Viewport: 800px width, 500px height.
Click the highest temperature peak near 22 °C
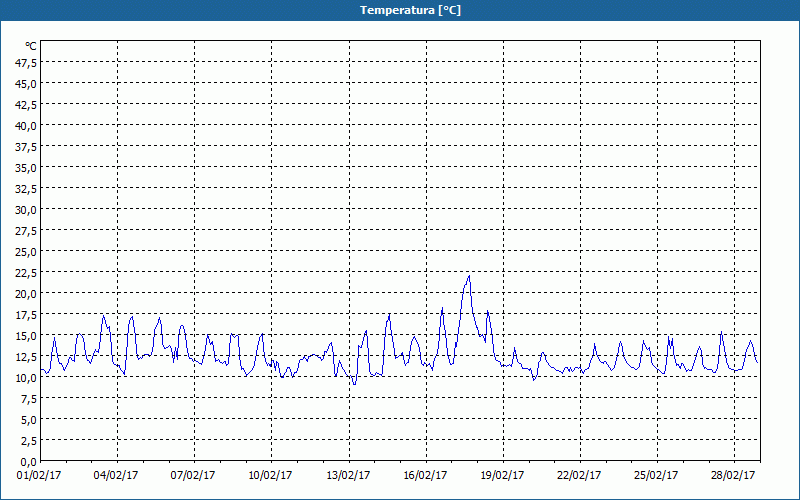pos(469,277)
